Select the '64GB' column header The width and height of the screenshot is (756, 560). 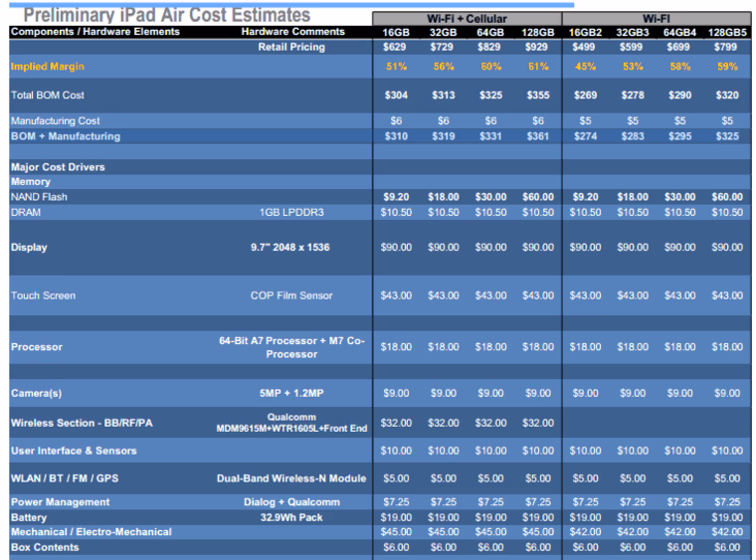coord(490,32)
